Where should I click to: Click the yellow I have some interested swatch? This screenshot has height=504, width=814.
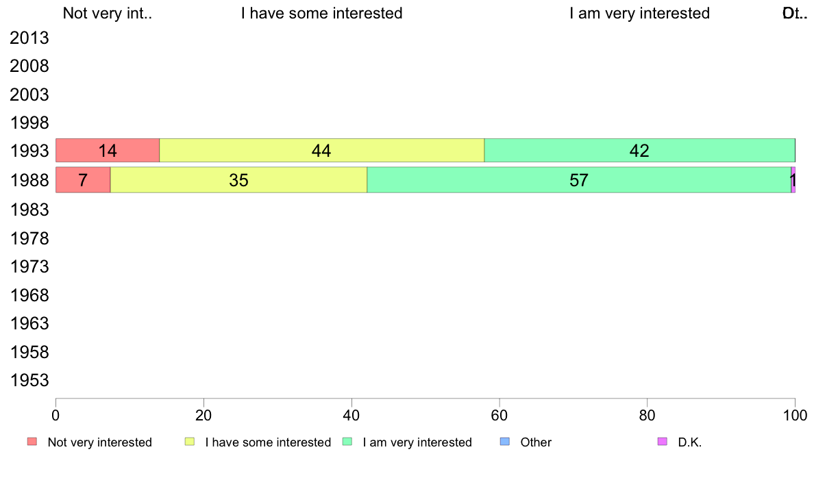pos(190,442)
